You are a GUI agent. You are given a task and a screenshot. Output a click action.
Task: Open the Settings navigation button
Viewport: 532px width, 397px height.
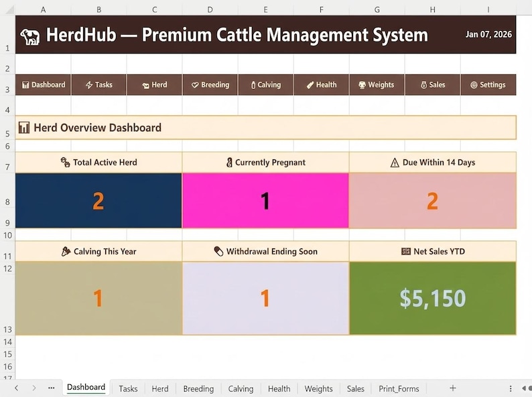coord(488,85)
